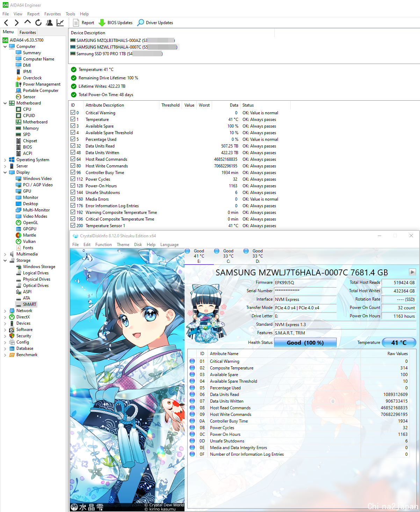Select the Benchmark tree item
The width and height of the screenshot is (420, 512).
point(23,355)
